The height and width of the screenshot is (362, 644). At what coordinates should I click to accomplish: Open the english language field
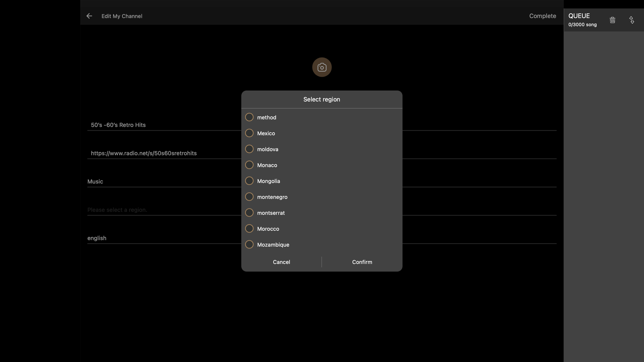pyautogui.click(x=322, y=238)
